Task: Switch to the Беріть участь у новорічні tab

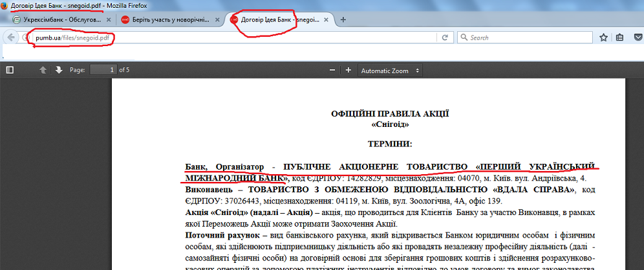Action: pos(171,19)
